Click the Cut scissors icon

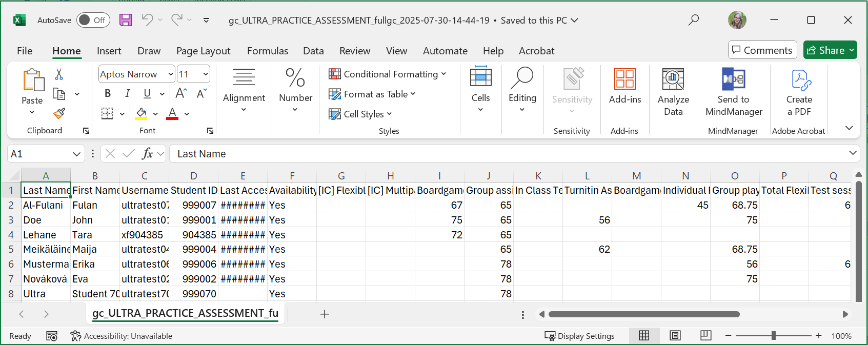(x=59, y=74)
